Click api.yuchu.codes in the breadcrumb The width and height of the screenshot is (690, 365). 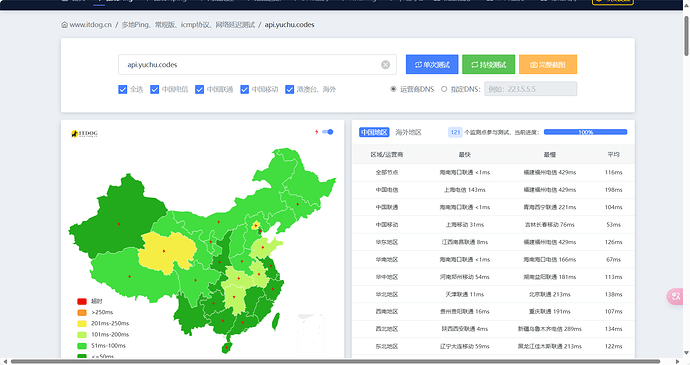pyautogui.click(x=289, y=25)
